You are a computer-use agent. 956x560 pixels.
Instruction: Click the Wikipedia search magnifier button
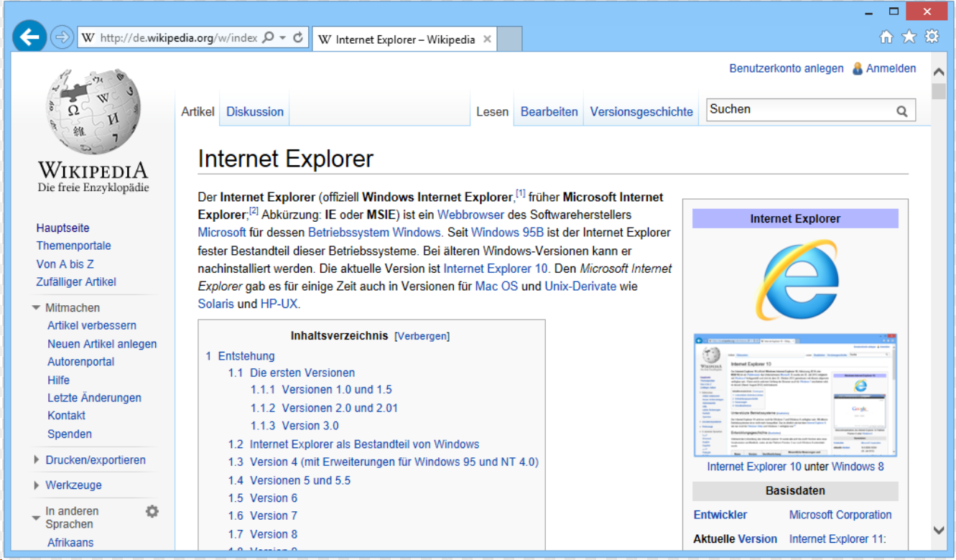pos(901,111)
